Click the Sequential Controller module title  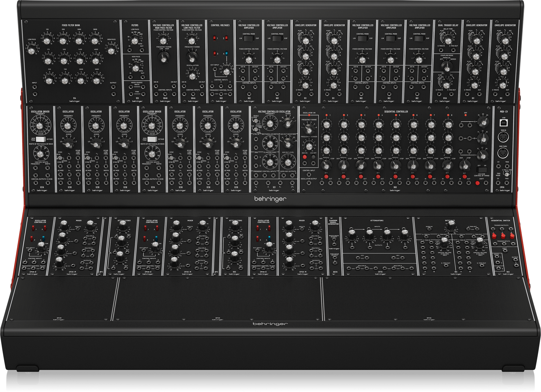click(396, 112)
